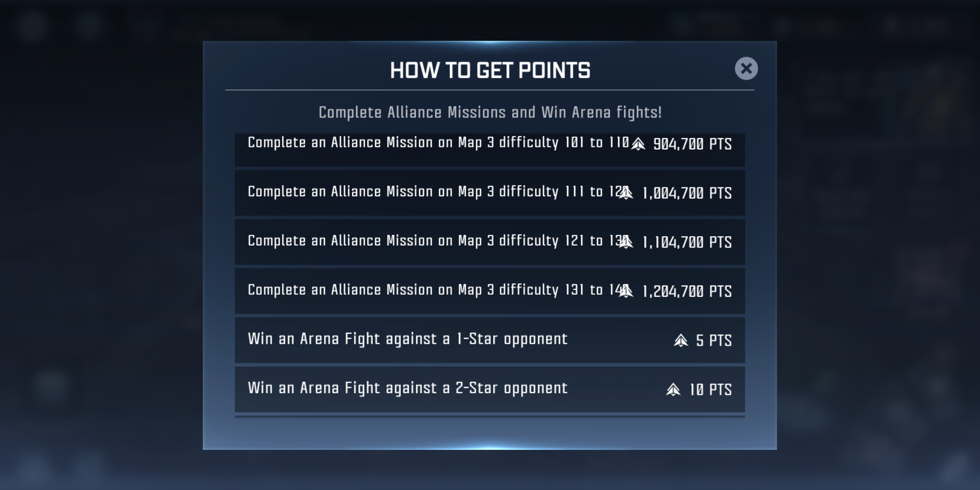Click the 1,204,700 PTS reward value

click(687, 291)
